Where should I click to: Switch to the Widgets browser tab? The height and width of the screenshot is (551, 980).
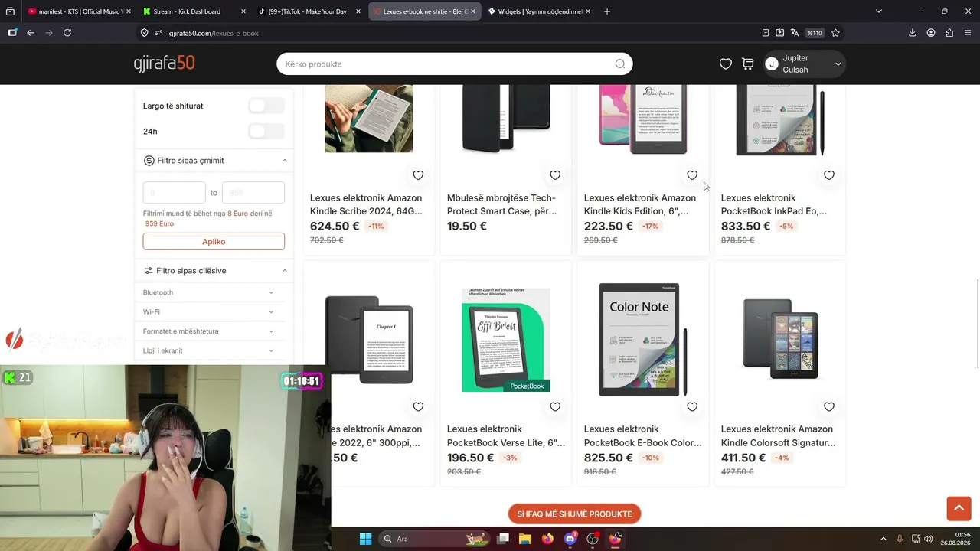click(539, 11)
